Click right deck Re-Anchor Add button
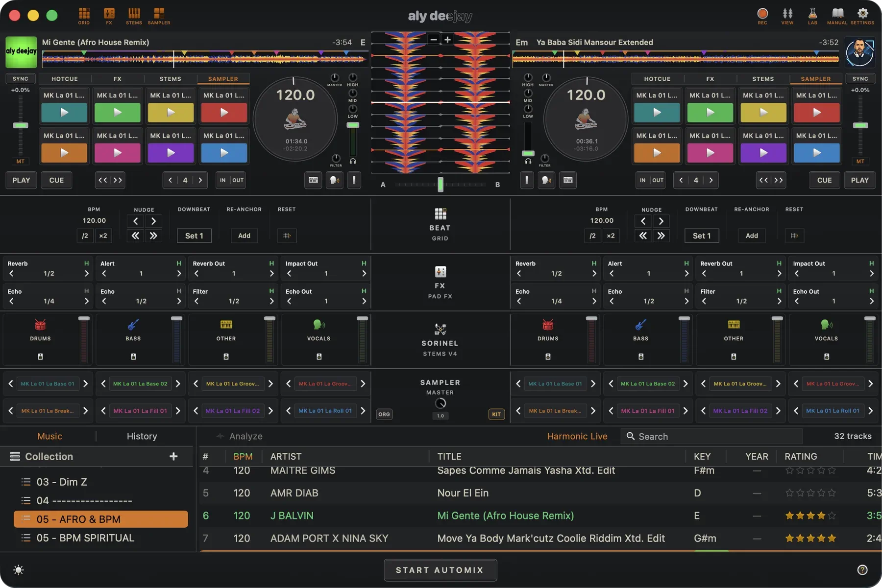Image resolution: width=882 pixels, height=588 pixels. pos(752,236)
